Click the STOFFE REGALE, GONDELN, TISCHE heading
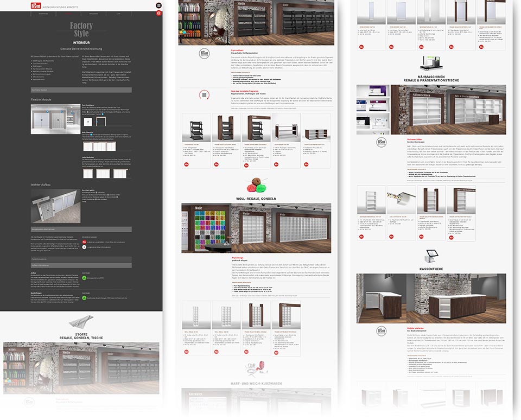The height and width of the screenshot is (420, 521). pos(81,336)
